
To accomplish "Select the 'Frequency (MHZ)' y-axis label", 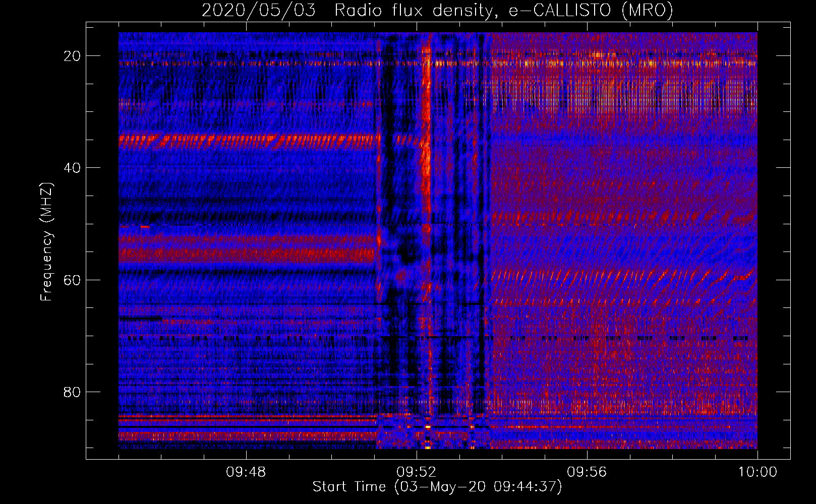I will coord(46,242).
